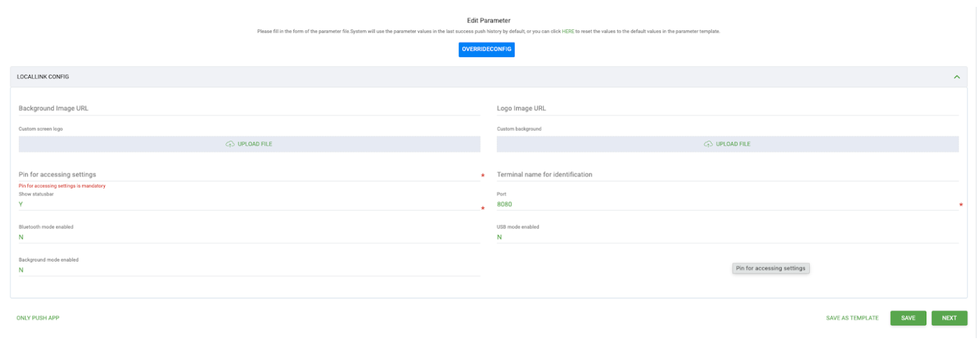Click the Logo Image URL field
980x340 pixels.
pos(727,108)
